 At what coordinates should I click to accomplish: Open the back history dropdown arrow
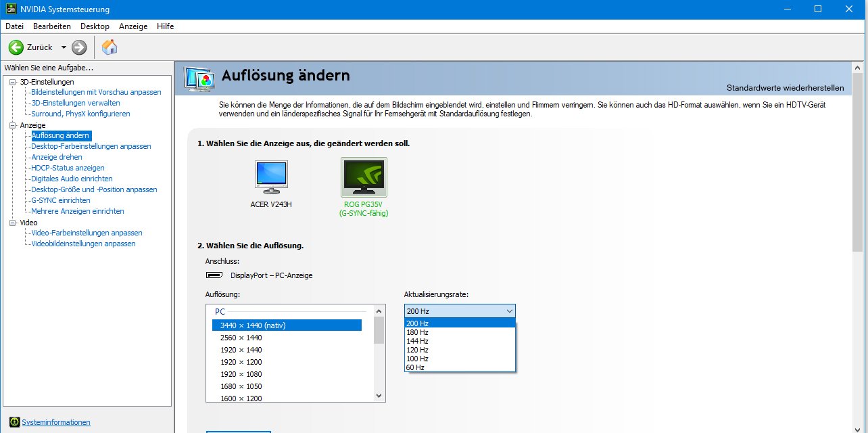pyautogui.click(x=64, y=47)
